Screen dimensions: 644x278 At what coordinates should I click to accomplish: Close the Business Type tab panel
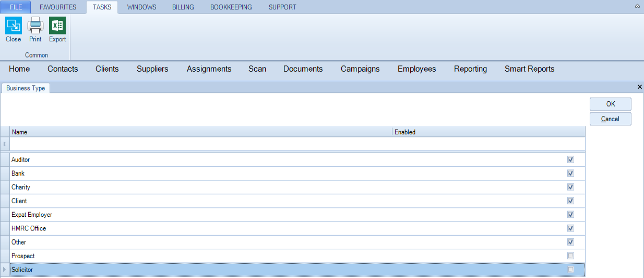click(640, 87)
